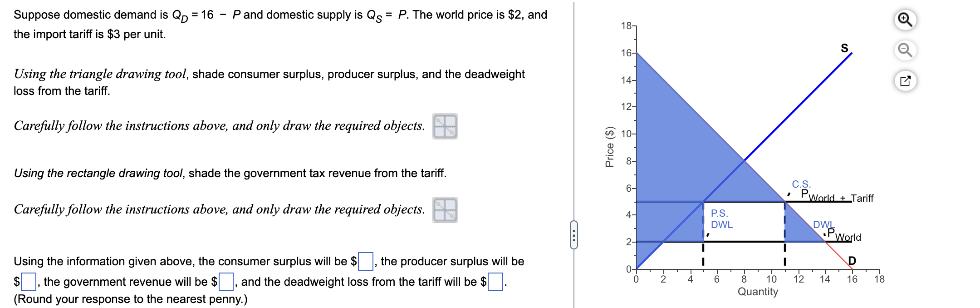
Task: Click the deadweight loss answer input box
Action: (495, 282)
